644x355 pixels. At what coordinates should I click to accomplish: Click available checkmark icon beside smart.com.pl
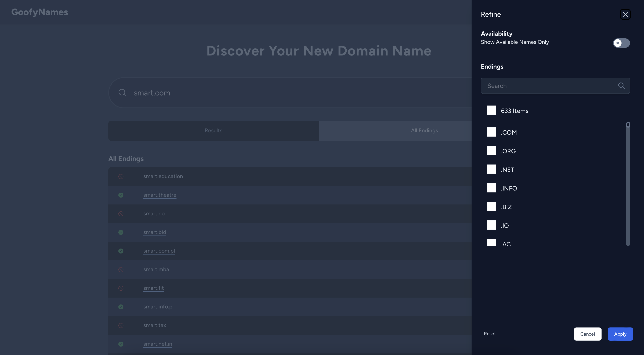pos(121,251)
